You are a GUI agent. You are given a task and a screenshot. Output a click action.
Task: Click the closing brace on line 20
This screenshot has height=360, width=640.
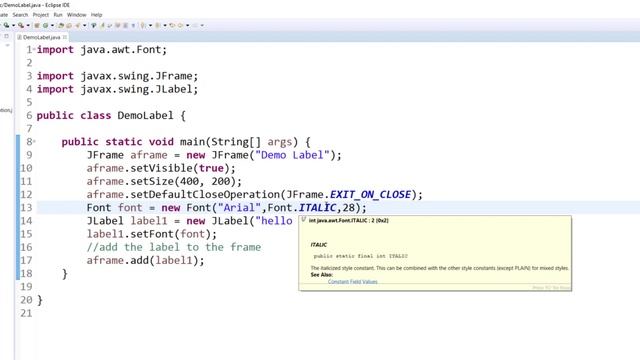[x=40, y=300]
